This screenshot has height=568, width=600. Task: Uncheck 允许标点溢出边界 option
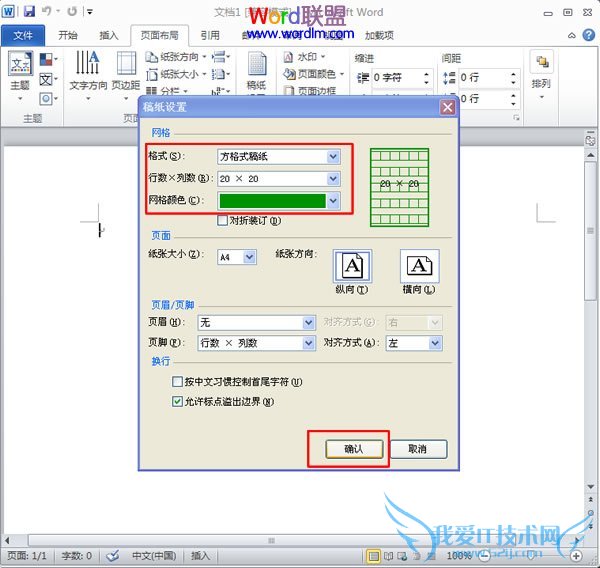coord(177,402)
